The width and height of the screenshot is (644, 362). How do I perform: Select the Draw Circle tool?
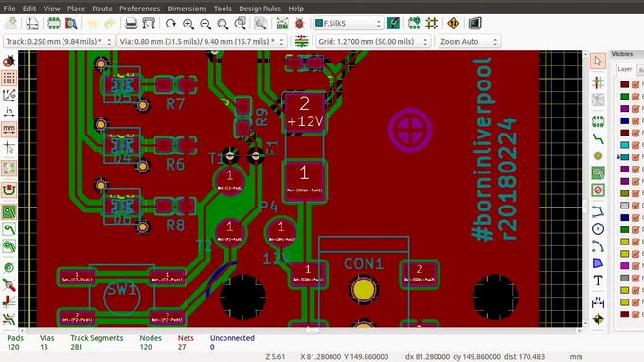598,229
